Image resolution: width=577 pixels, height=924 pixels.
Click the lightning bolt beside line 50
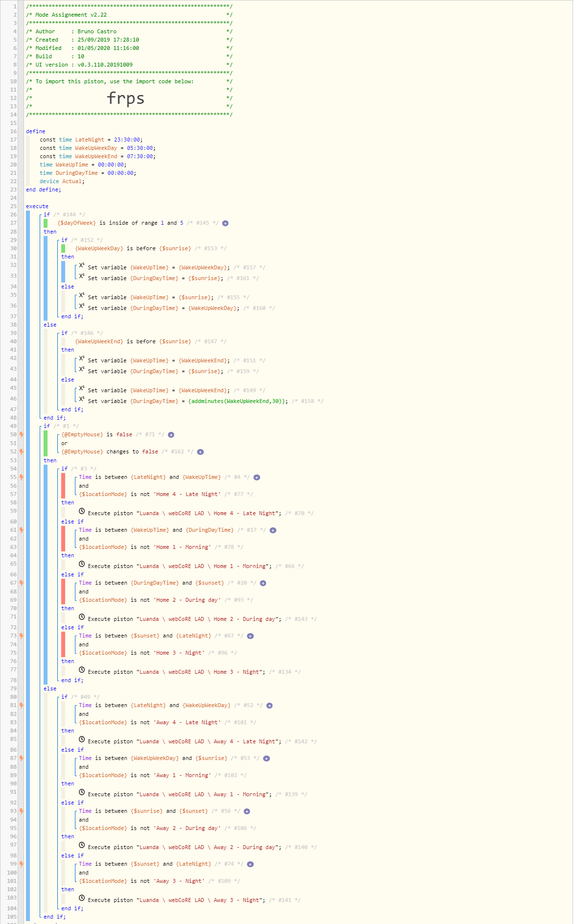pos(22,435)
